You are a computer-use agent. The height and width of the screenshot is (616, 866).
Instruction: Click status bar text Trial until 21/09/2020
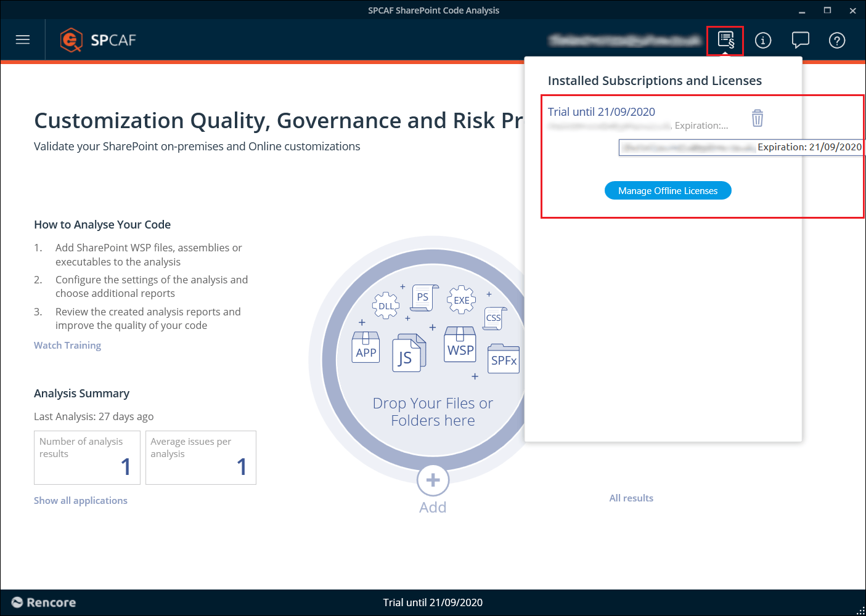[433, 602]
